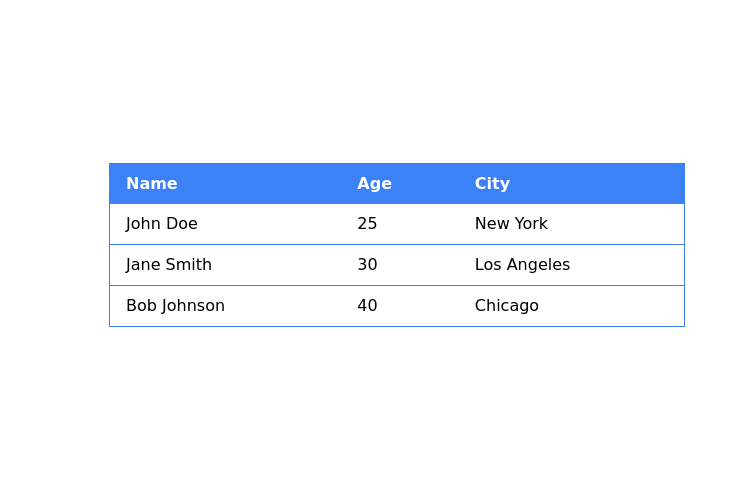Click blue header area right of City

(x=610, y=184)
